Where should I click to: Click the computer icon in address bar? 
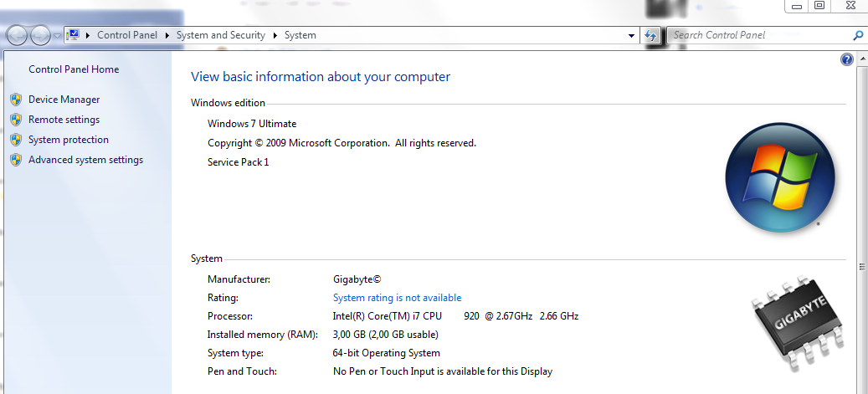pyautogui.click(x=73, y=35)
